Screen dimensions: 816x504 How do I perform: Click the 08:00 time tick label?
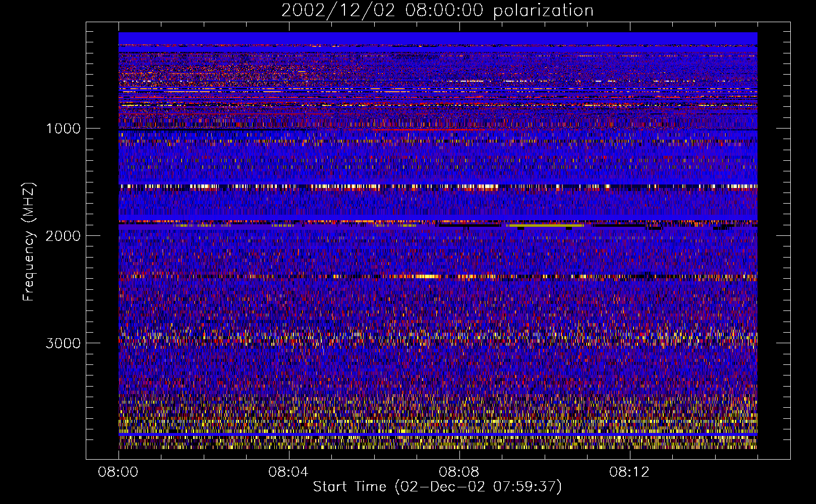(x=118, y=472)
